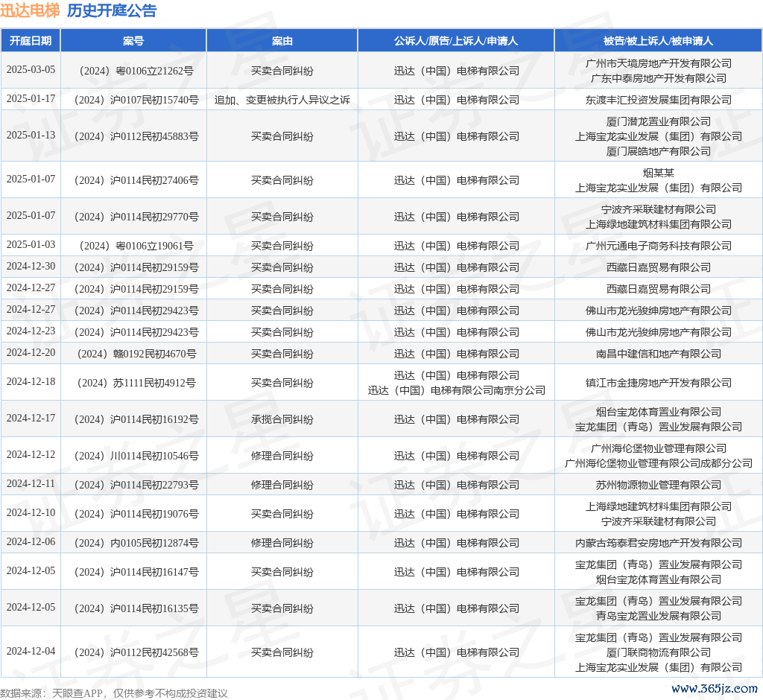Click defendant 烟某某
Screen dimensions: 763x700
coord(659,173)
